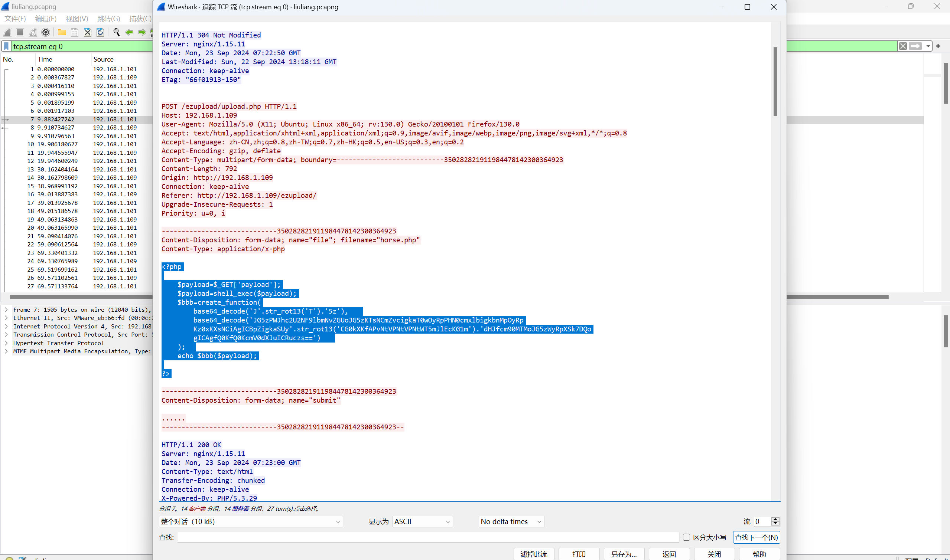Click the HTTP/1.1 200 OK response line

pos(191,445)
